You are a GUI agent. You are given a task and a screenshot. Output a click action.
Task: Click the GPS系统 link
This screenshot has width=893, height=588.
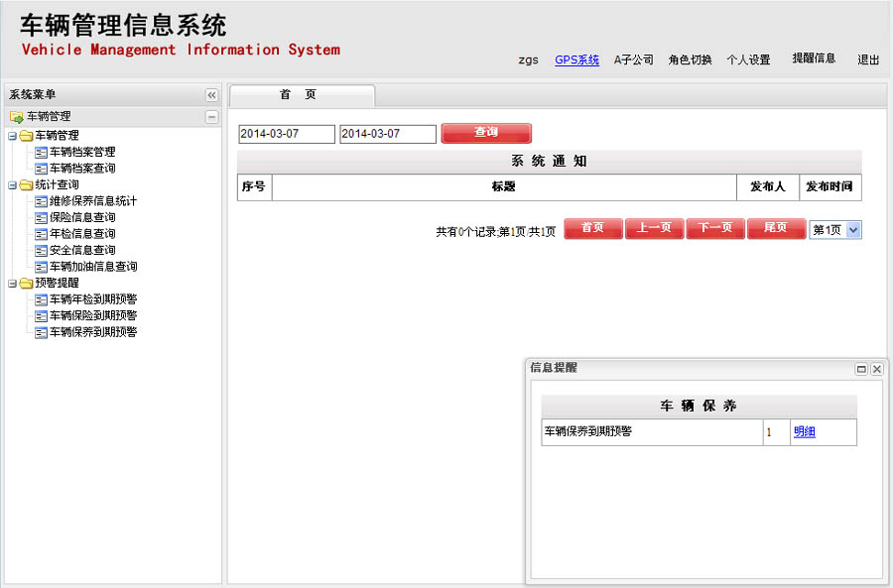(x=576, y=59)
